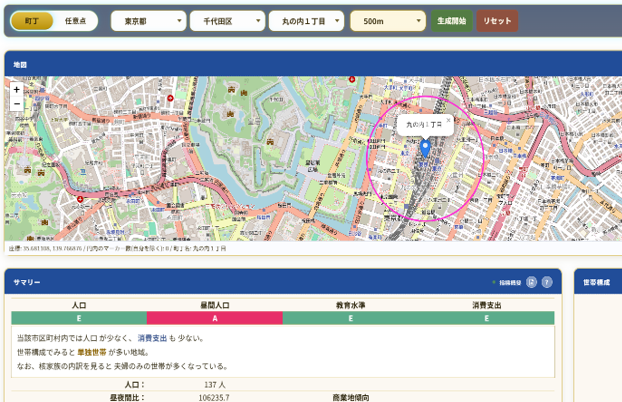622x402 pixels.
Task: Select the 町丁 mode toggle
Action: (x=32, y=21)
